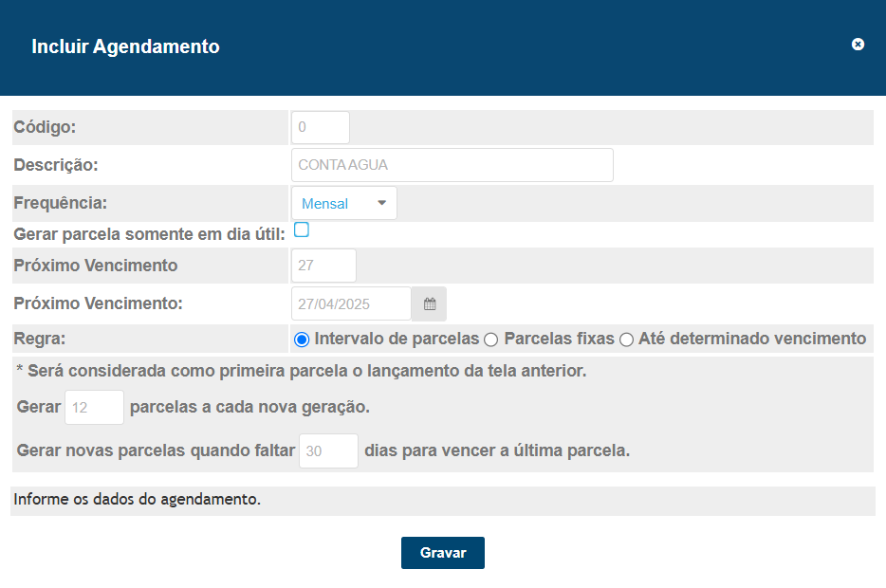
Task: Click the 30 dias para vencer field
Action: click(x=328, y=450)
